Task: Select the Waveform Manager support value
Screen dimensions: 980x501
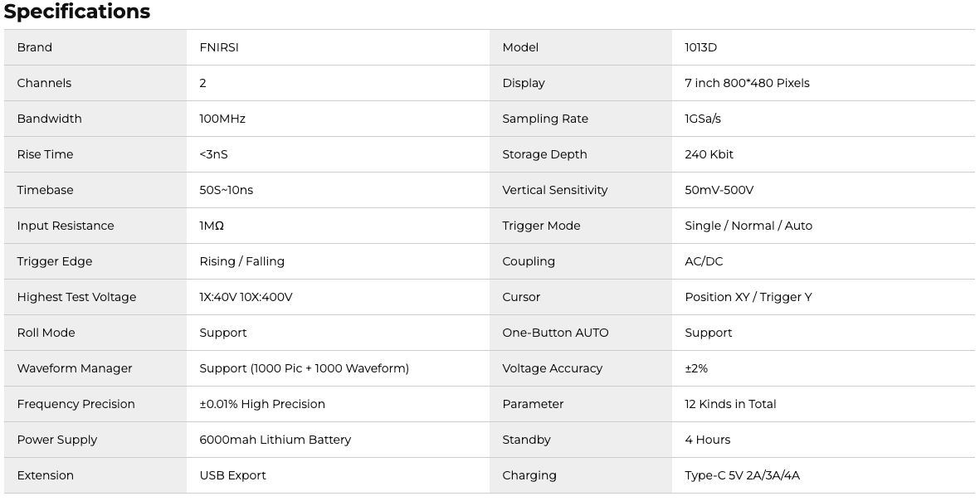Action: tap(304, 368)
